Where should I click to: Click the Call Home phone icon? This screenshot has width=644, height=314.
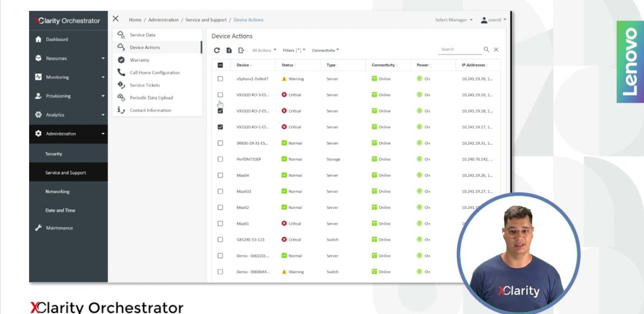[x=121, y=72]
